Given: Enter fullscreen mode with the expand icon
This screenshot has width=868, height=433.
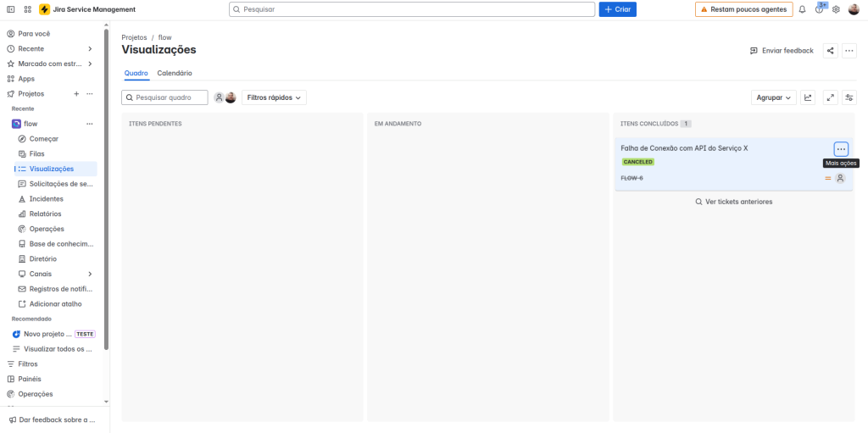Looking at the screenshot, I should [829, 97].
